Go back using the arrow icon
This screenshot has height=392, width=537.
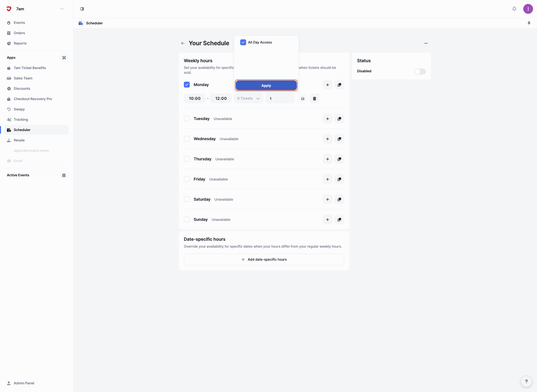tap(183, 43)
